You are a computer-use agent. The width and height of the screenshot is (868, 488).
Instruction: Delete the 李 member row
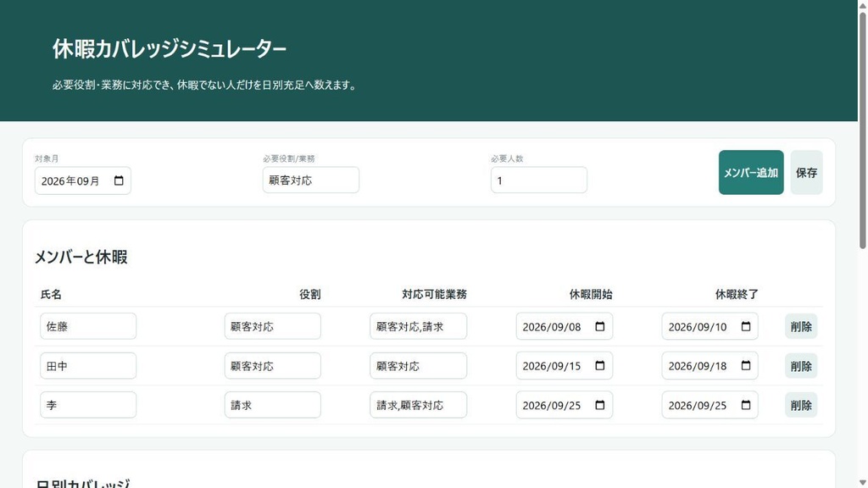click(x=800, y=405)
